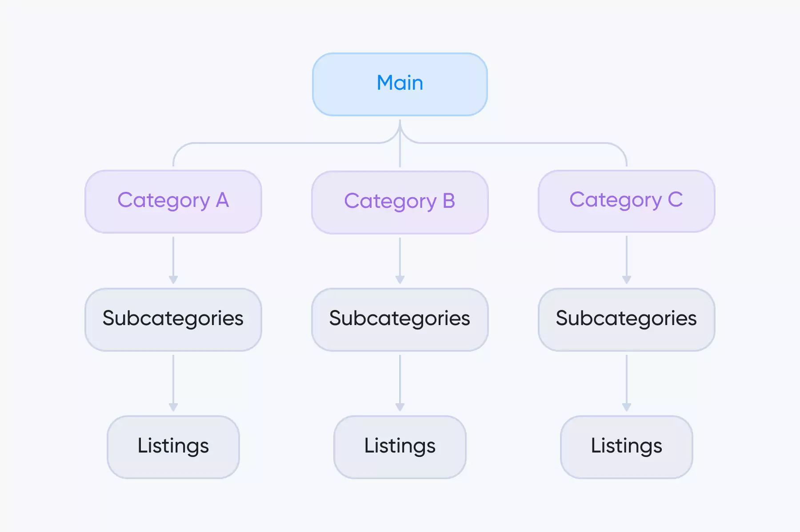Screen dimensions: 800x532
Task: Click arrowhead above Listings in Category B column
Action: [x=400, y=407]
